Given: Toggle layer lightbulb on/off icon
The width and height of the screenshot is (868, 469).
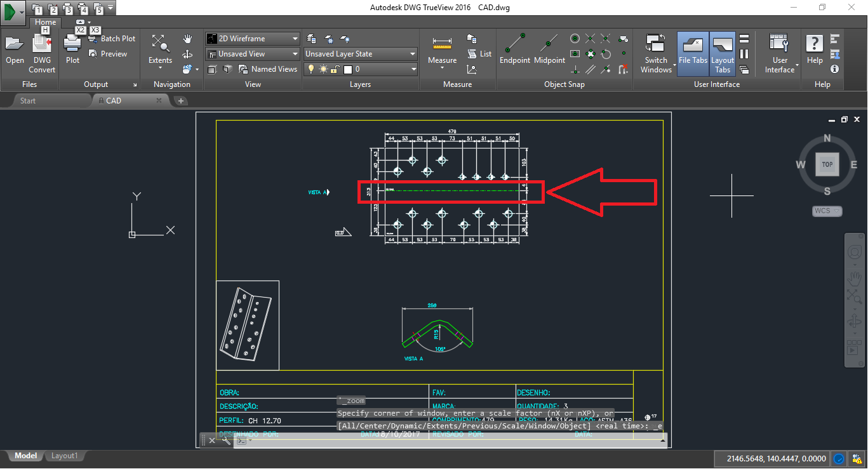Looking at the screenshot, I should (x=311, y=69).
